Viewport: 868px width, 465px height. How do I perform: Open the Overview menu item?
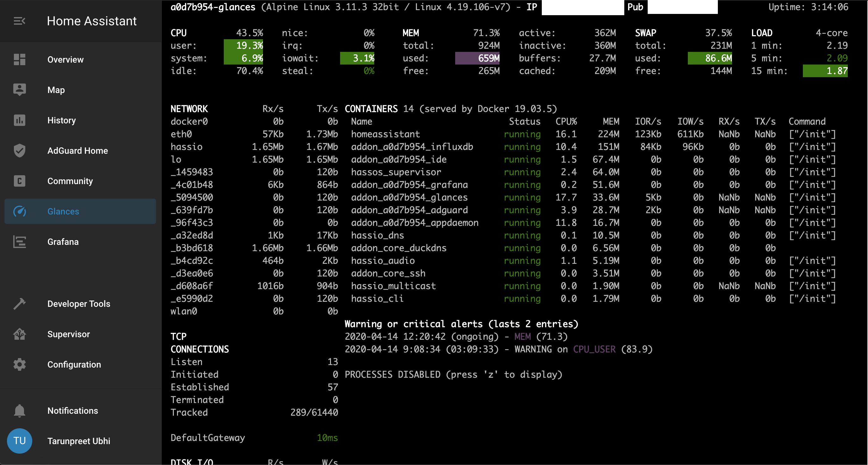pyautogui.click(x=65, y=60)
